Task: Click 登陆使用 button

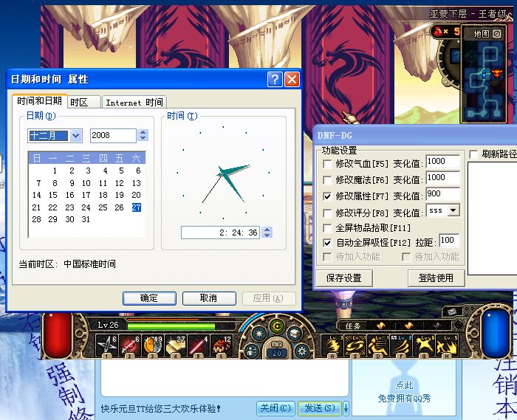Action: click(x=436, y=278)
